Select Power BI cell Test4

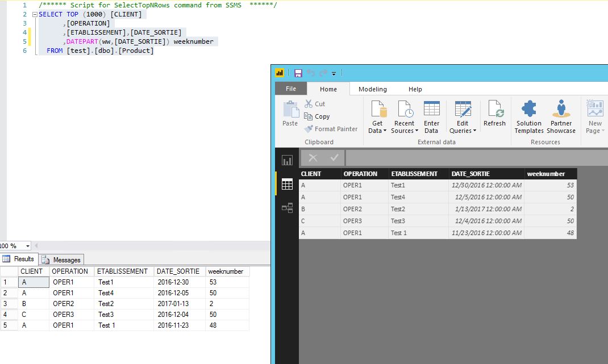(x=418, y=197)
